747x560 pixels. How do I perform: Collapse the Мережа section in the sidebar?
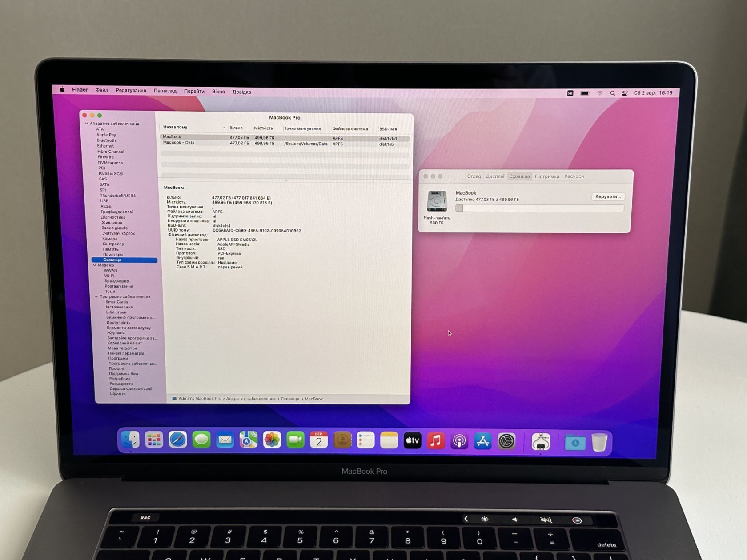click(95, 265)
